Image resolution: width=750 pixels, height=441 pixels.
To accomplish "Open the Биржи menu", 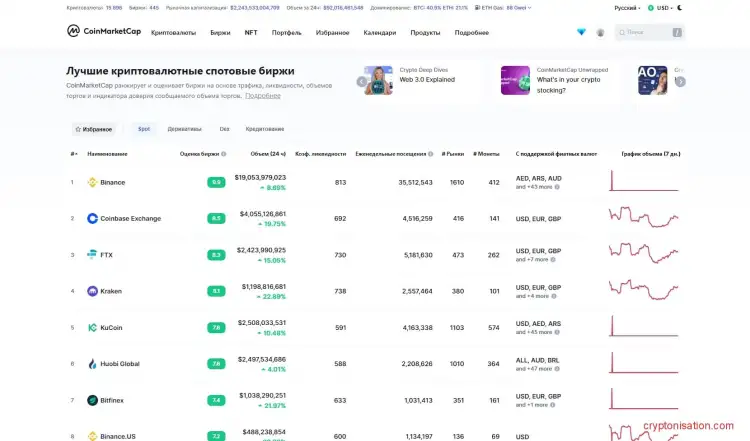I will 220,33.
